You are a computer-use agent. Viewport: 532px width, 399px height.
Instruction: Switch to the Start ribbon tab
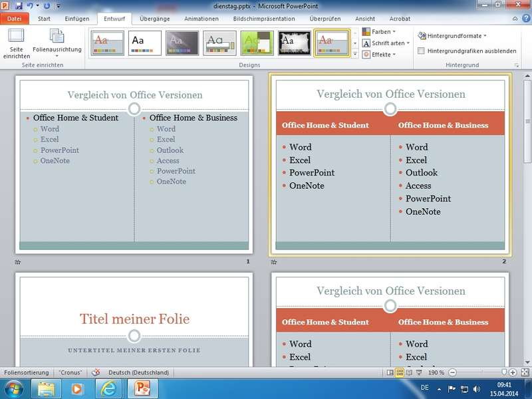point(44,19)
